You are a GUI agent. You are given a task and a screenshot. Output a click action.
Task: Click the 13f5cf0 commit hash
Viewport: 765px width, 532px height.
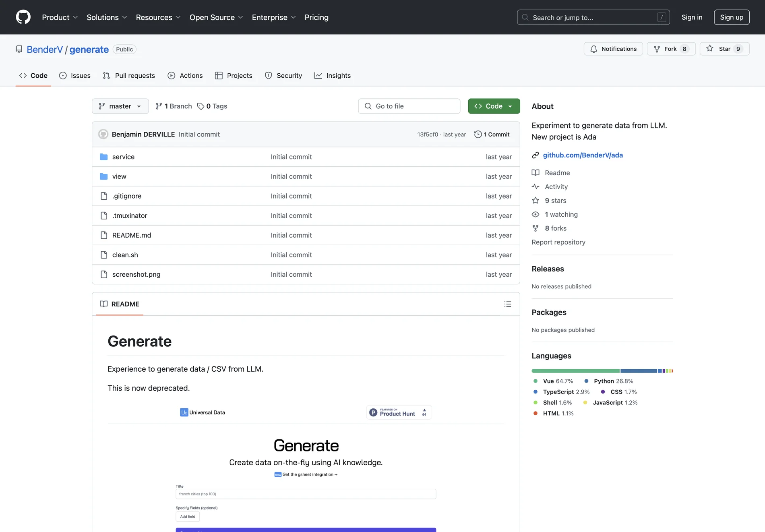tap(428, 135)
